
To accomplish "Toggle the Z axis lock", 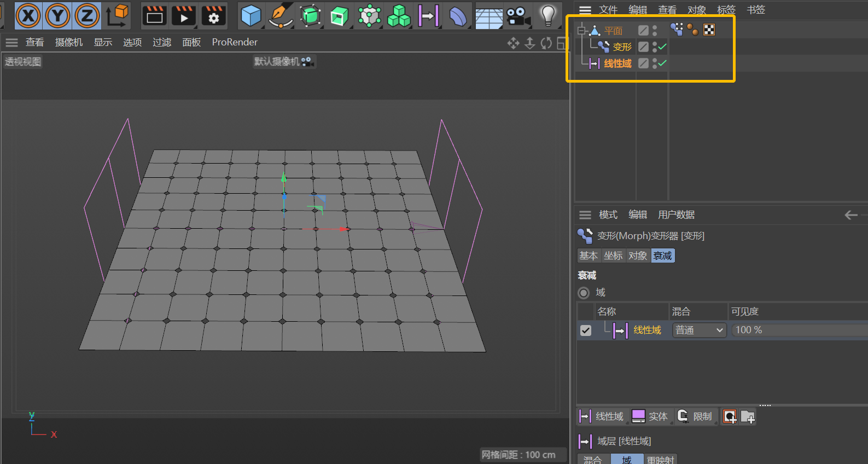I will pyautogui.click(x=87, y=16).
